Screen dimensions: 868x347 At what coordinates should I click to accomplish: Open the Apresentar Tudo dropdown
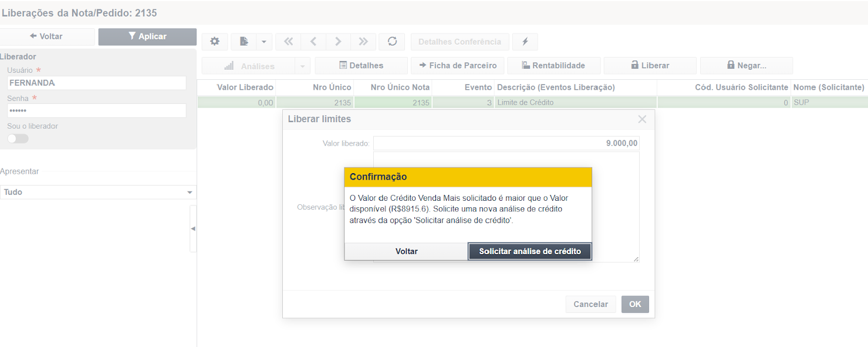pos(98,192)
